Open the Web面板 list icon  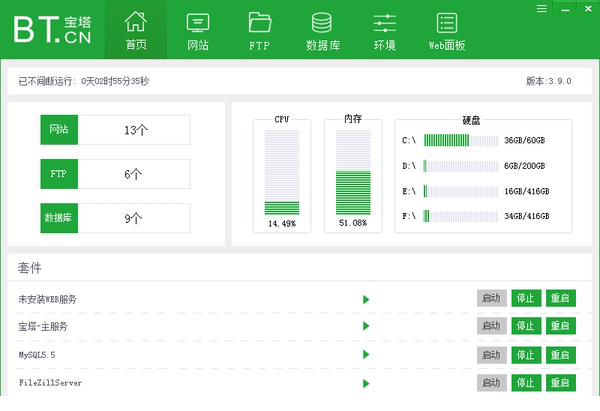point(447,21)
